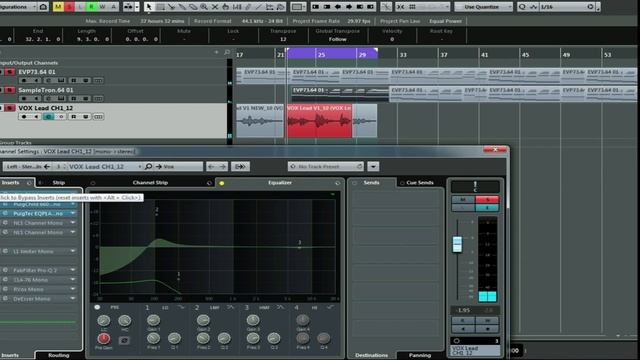Toggle the green R read automation button
Image resolution: width=640 pixels, height=360 pixels.
pos(91,7)
